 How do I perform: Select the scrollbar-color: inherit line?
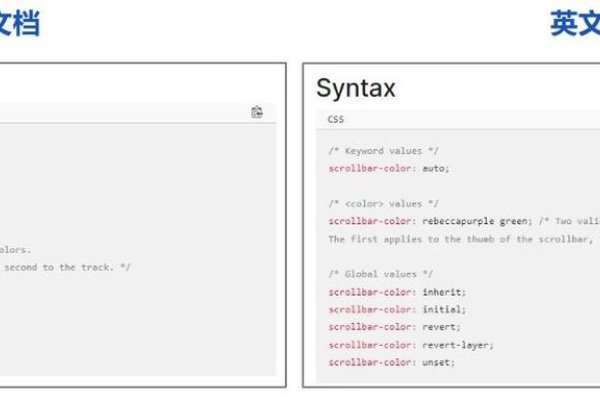[397, 291]
